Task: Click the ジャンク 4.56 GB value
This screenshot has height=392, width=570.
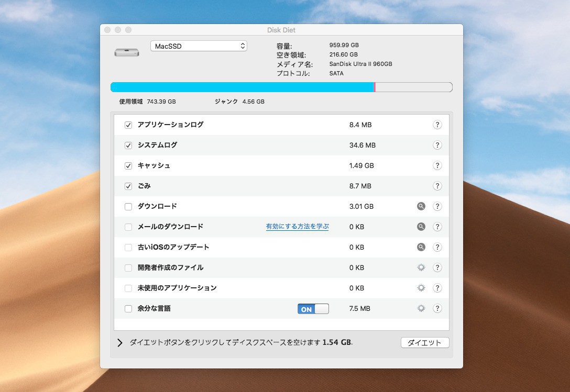Action: tap(254, 102)
